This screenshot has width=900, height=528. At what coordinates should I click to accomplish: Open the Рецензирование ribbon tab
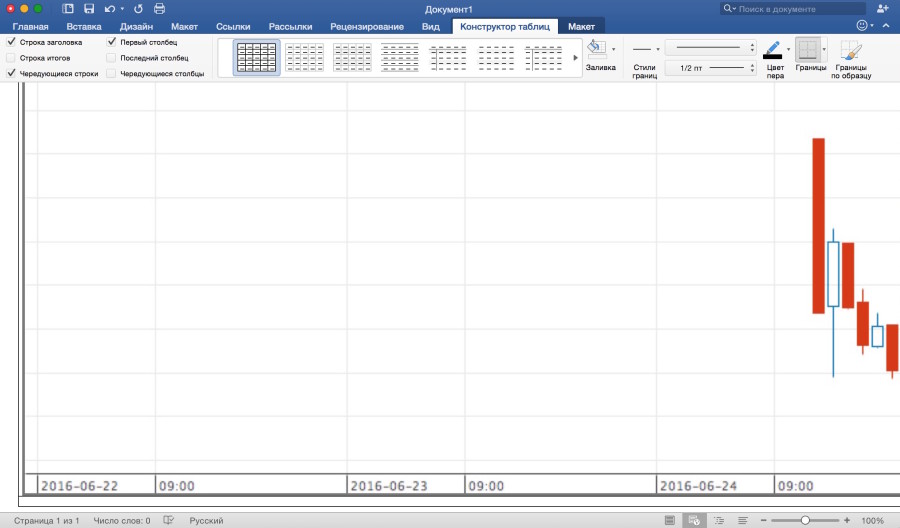(367, 26)
